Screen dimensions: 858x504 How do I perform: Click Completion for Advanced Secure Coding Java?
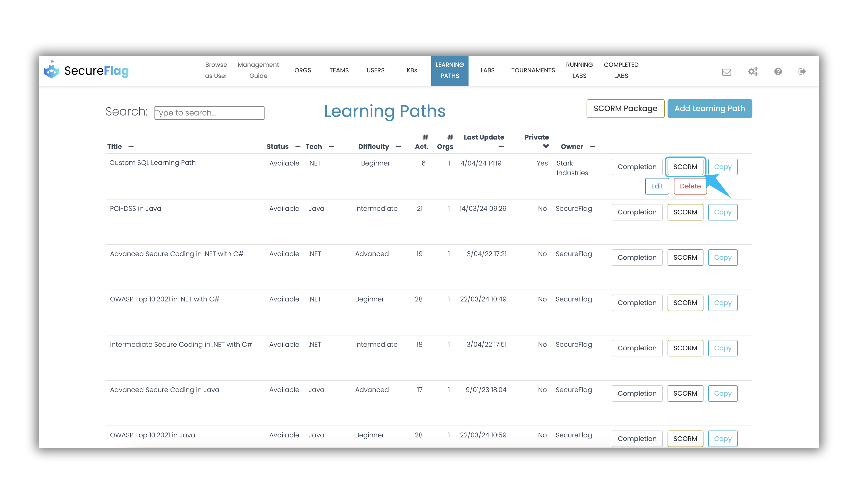(x=637, y=393)
